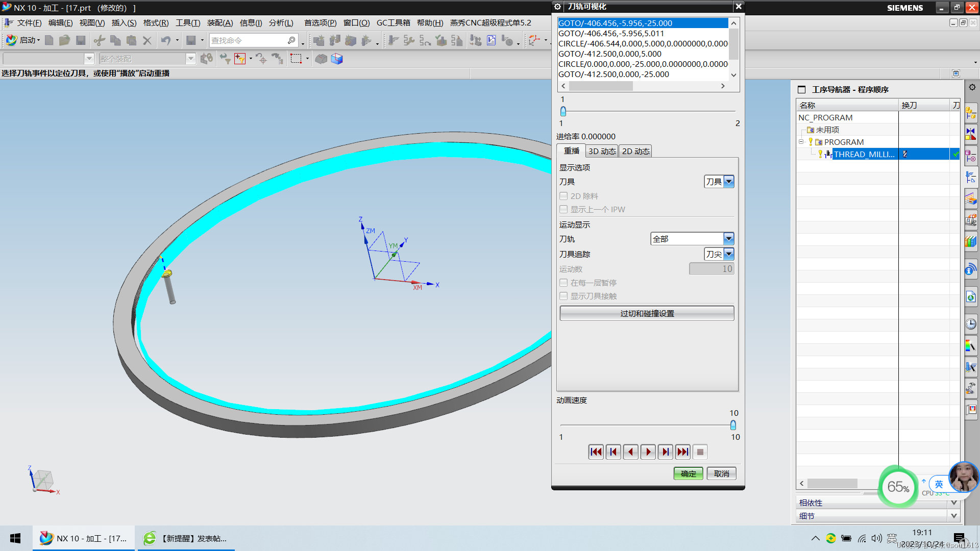Image resolution: width=980 pixels, height=551 pixels.
Task: Open the 刀轨 全部 dropdown
Action: (x=692, y=239)
